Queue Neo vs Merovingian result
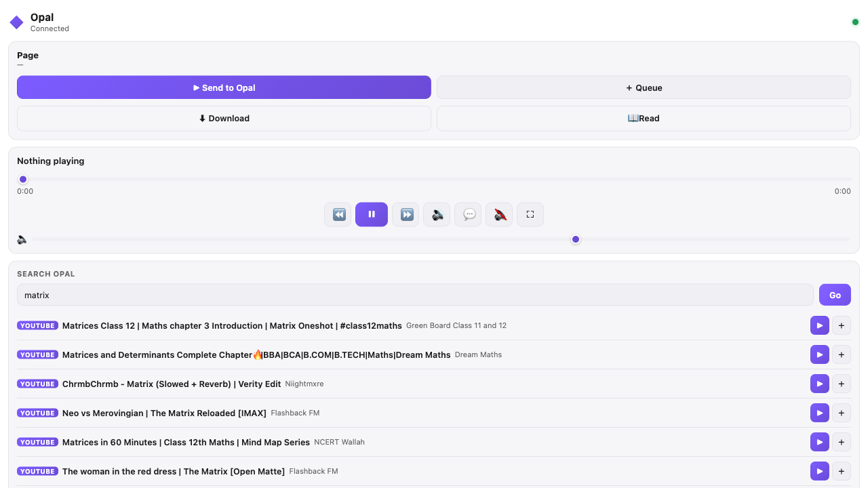 tap(842, 413)
